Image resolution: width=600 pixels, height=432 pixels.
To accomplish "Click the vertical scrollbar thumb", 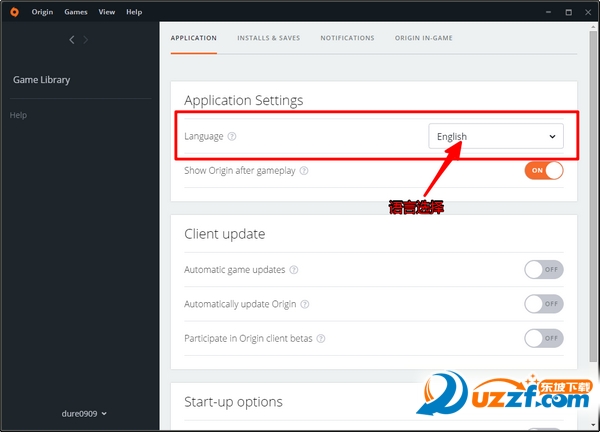I will [x=593, y=197].
